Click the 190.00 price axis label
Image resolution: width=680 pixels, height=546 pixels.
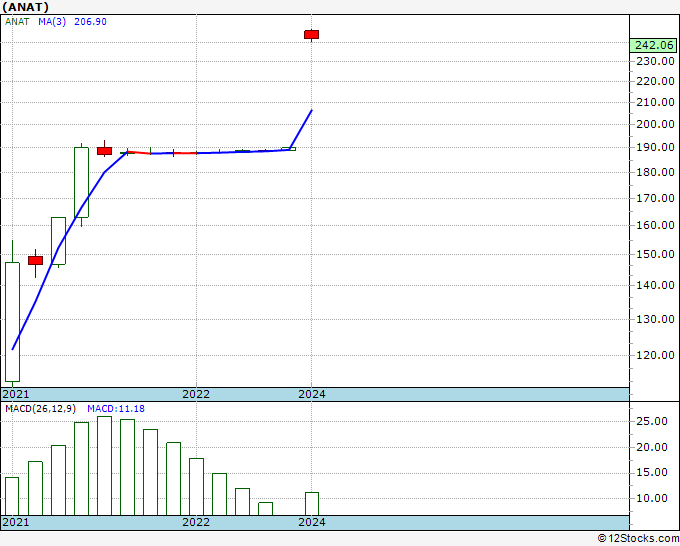[x=655, y=147]
